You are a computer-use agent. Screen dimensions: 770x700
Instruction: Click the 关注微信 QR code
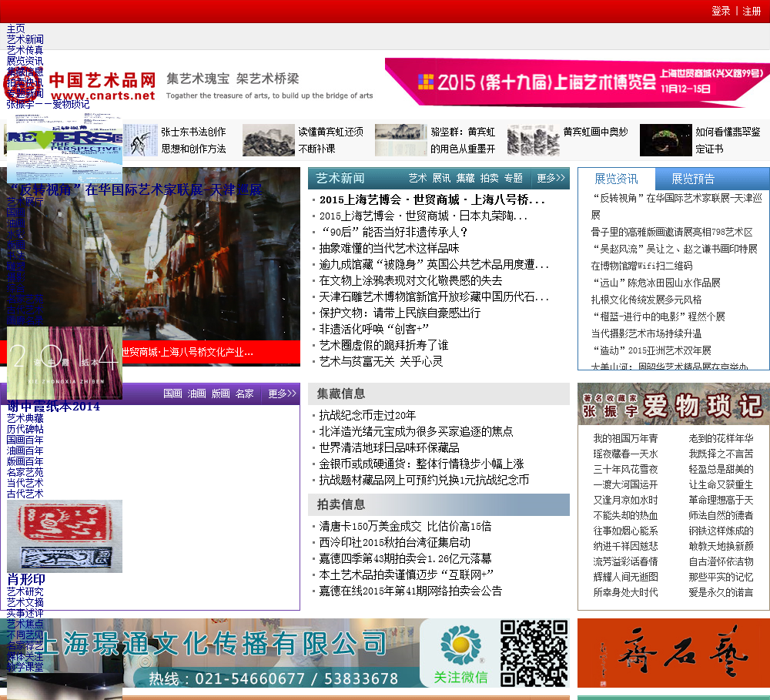pyautogui.click(x=534, y=653)
